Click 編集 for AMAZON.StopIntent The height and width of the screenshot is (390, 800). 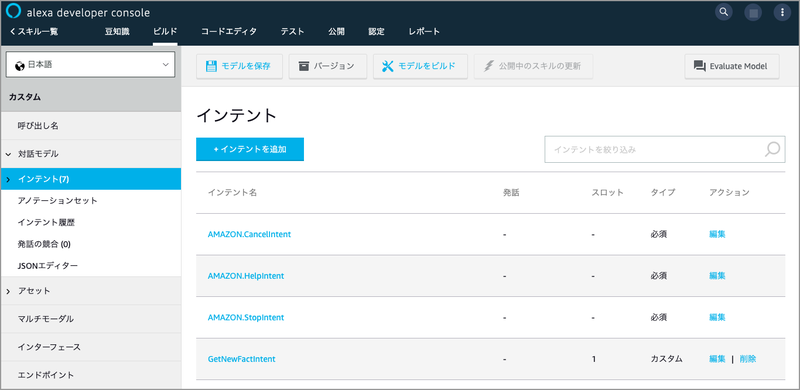717,318
